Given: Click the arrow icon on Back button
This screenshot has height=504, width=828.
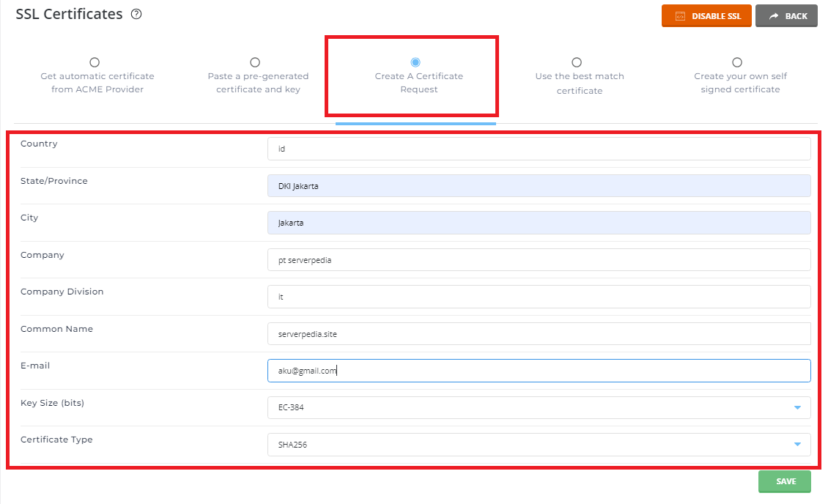Looking at the screenshot, I should coord(773,16).
